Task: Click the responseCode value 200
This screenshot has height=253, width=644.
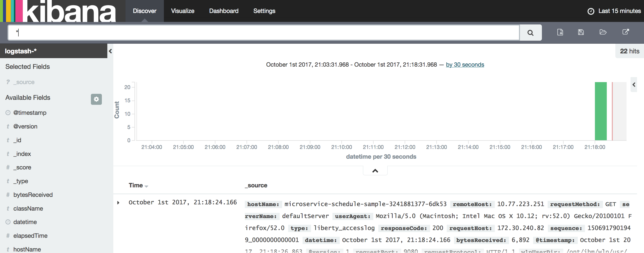Action: point(438,228)
